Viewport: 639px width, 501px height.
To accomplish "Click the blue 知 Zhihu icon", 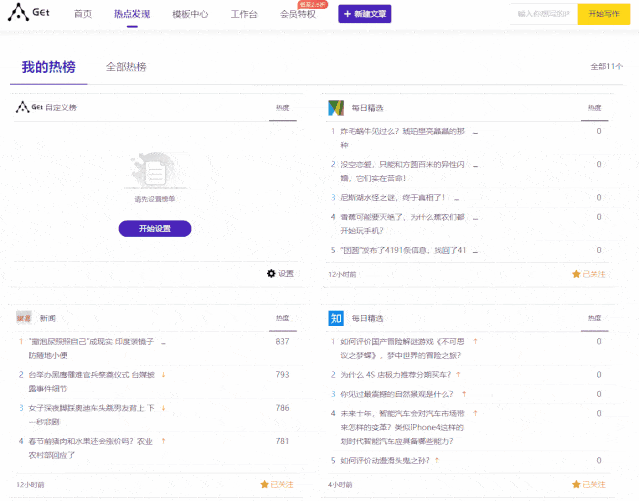I will tap(337, 318).
